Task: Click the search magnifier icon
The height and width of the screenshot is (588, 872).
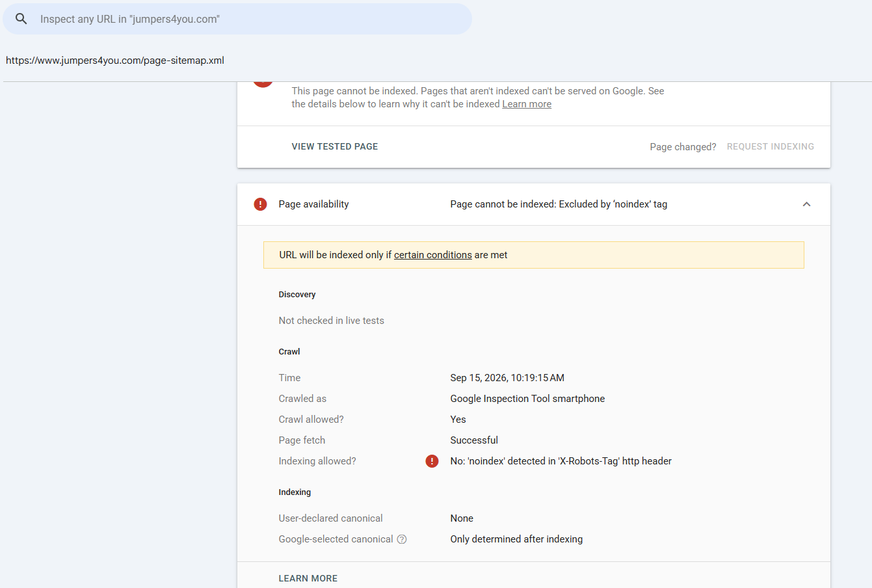Action: coord(21,19)
